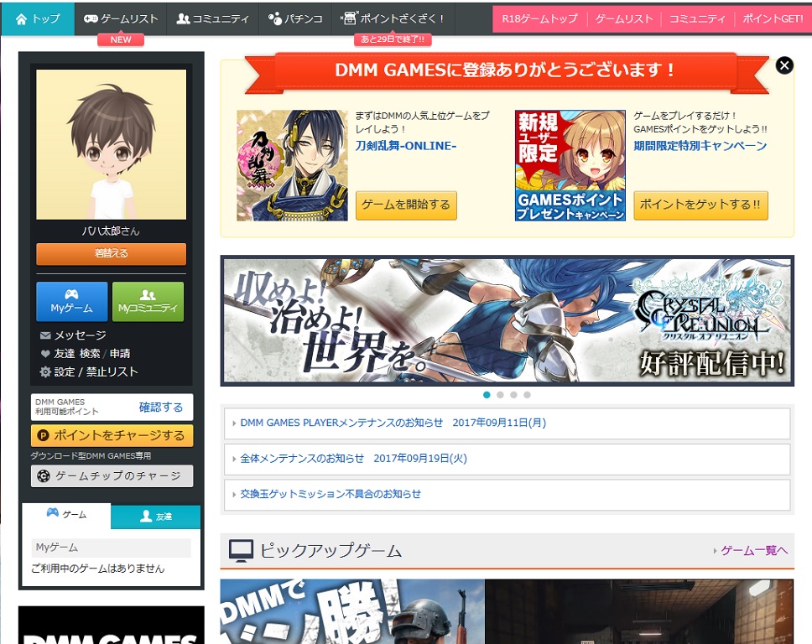
Task: Click the ポイントをゲットする!! button
Action: tap(700, 205)
